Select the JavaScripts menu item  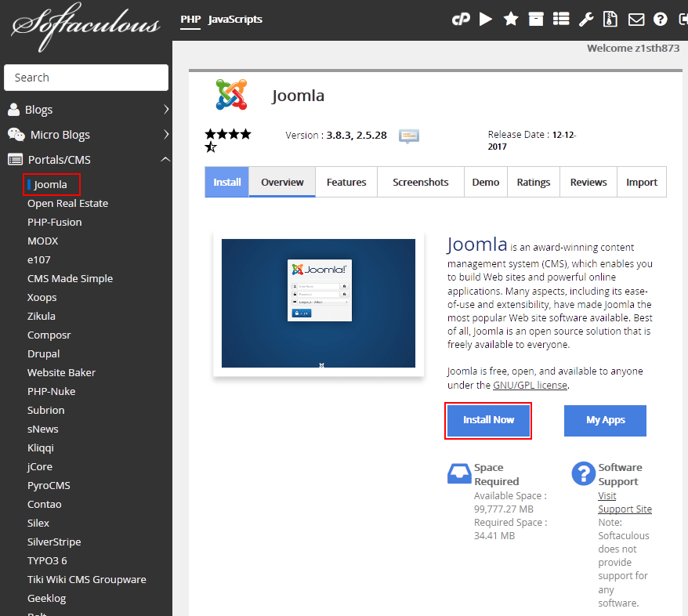point(235,20)
